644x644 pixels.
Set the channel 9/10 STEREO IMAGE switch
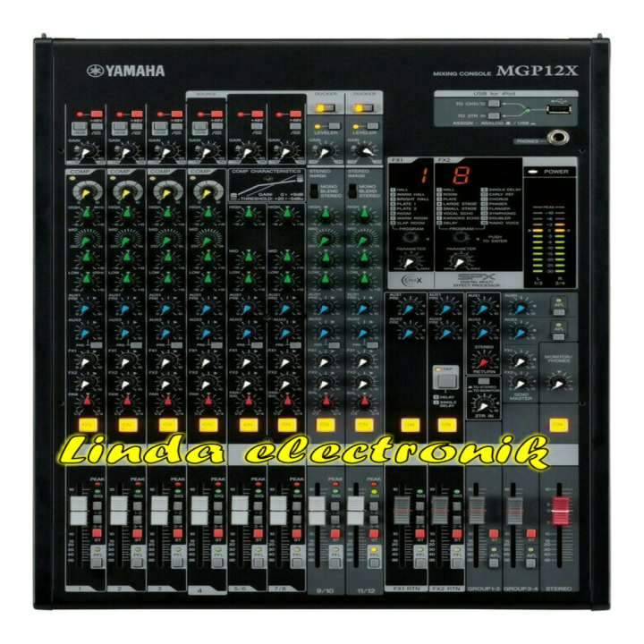point(314,191)
